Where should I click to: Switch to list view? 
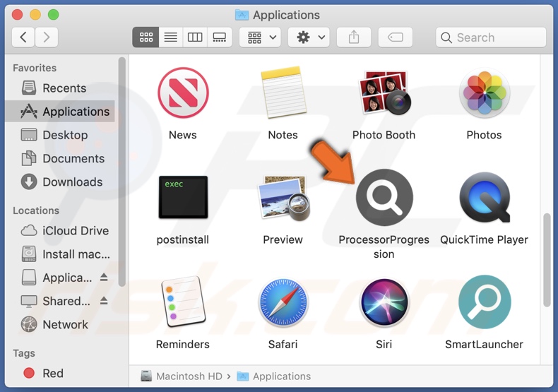(x=171, y=37)
